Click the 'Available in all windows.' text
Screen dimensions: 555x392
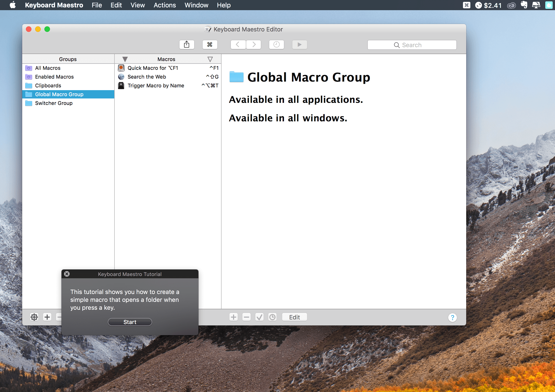point(288,118)
